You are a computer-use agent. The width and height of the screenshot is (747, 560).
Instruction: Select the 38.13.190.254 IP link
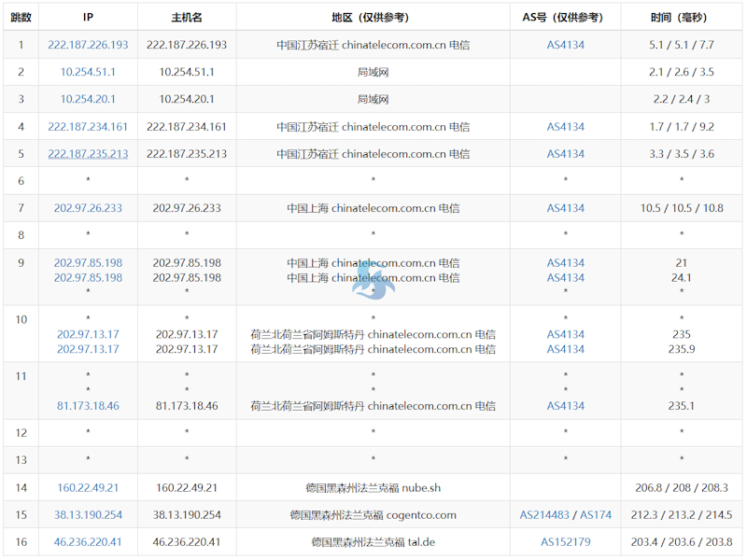point(88,515)
